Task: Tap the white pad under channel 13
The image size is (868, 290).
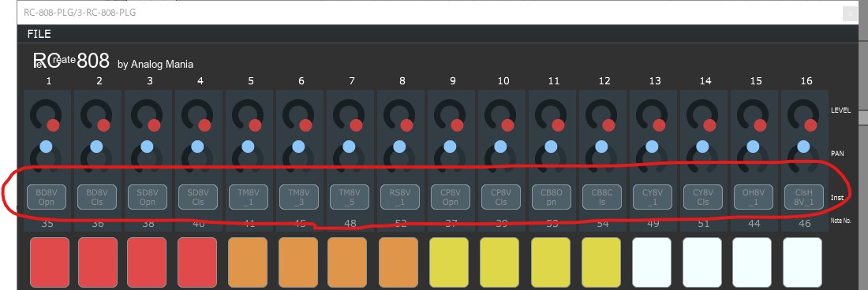Action: pyautogui.click(x=652, y=263)
